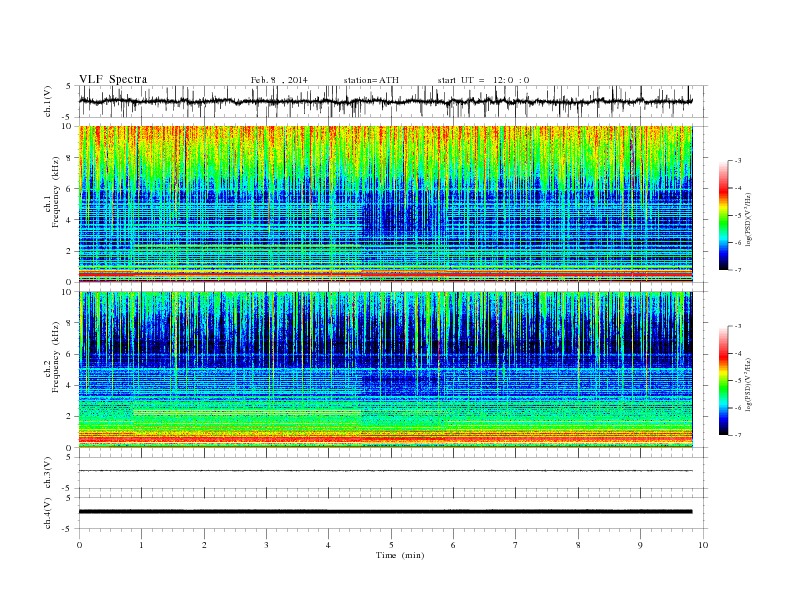Click the "5" tick on the time axis
Image resolution: width=792 pixels, height=612 pixels.
click(391, 545)
